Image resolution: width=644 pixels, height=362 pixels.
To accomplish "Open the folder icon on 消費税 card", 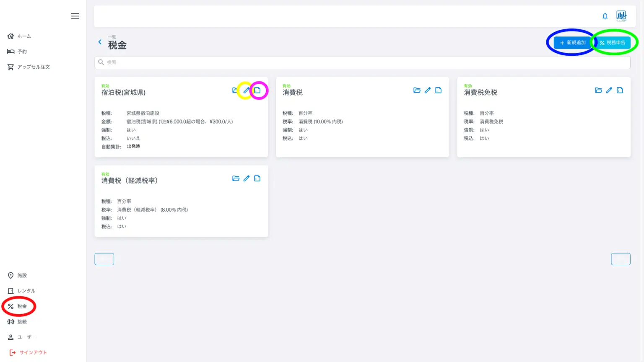I will (x=417, y=90).
